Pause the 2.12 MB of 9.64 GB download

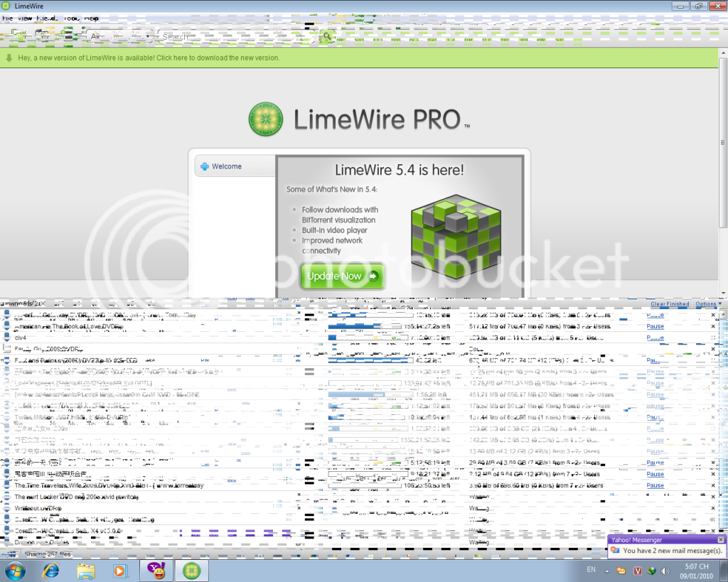point(655,474)
